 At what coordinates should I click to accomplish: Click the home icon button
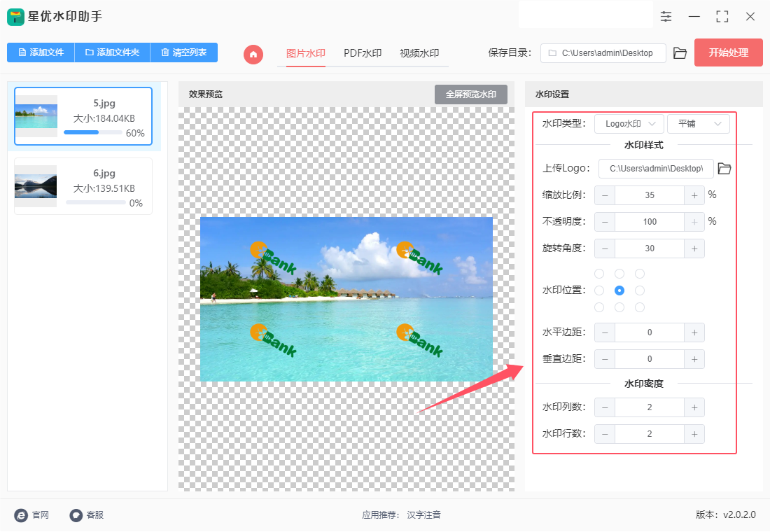(253, 54)
